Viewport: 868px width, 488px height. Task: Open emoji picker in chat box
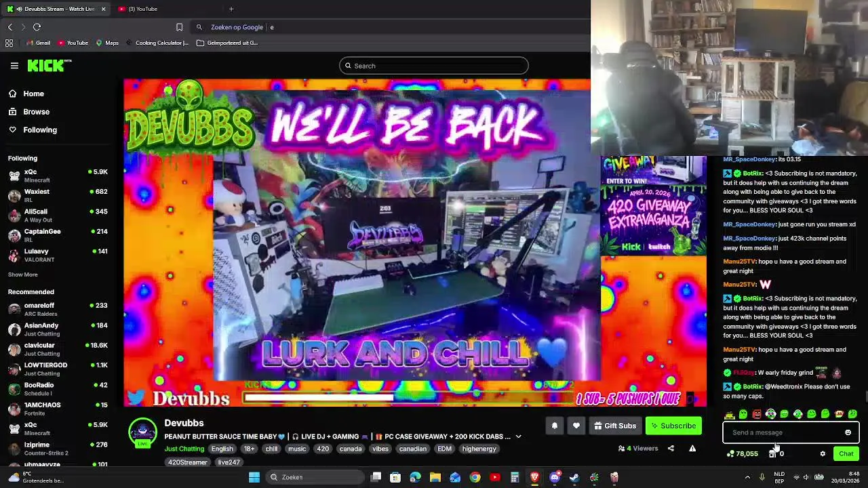click(848, 432)
